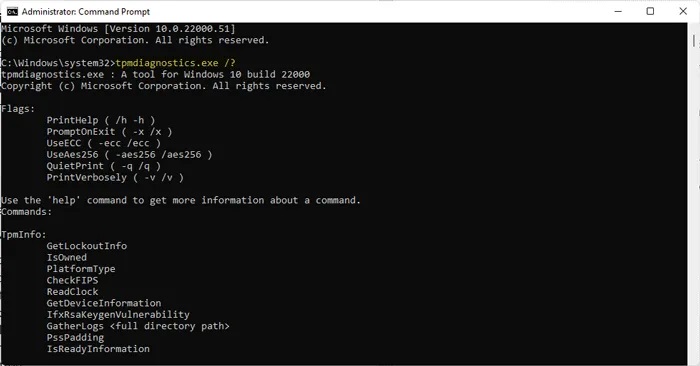This screenshot has height=366, width=700.
Task: Click the typed command 'tpmdiagnostics.exe /?'
Action: point(175,63)
